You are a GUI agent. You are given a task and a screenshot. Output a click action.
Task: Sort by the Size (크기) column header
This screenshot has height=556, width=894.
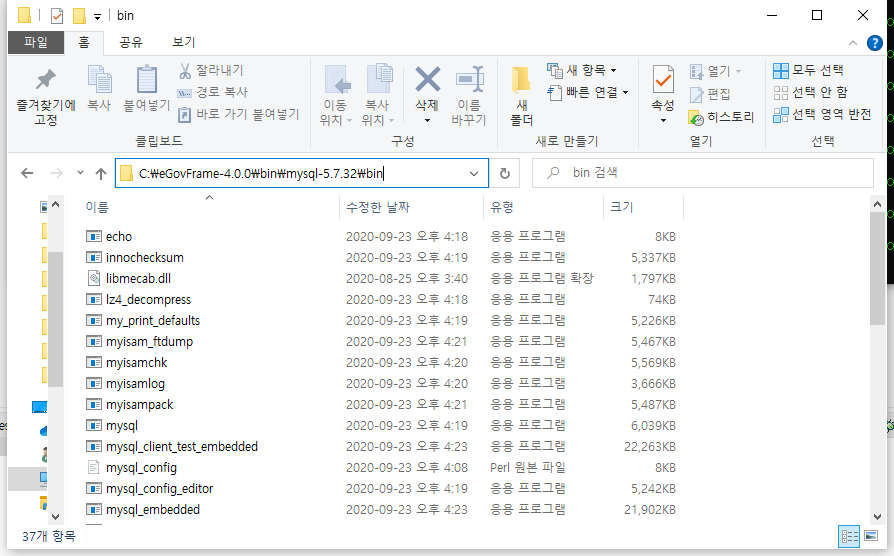pos(643,207)
